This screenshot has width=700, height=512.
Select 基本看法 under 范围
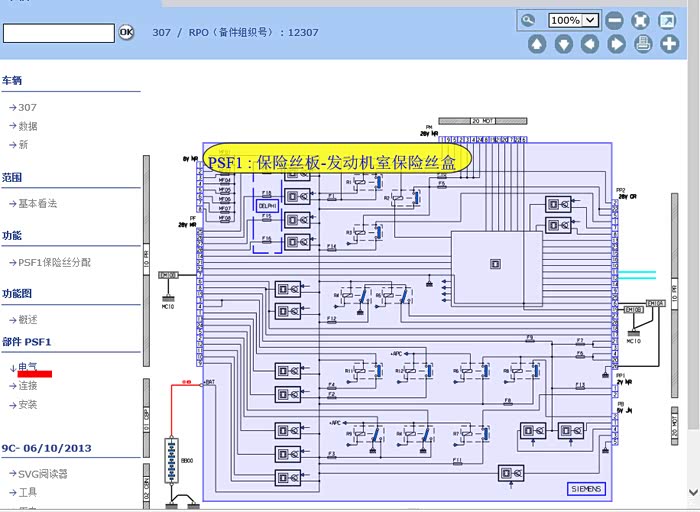tap(37, 203)
